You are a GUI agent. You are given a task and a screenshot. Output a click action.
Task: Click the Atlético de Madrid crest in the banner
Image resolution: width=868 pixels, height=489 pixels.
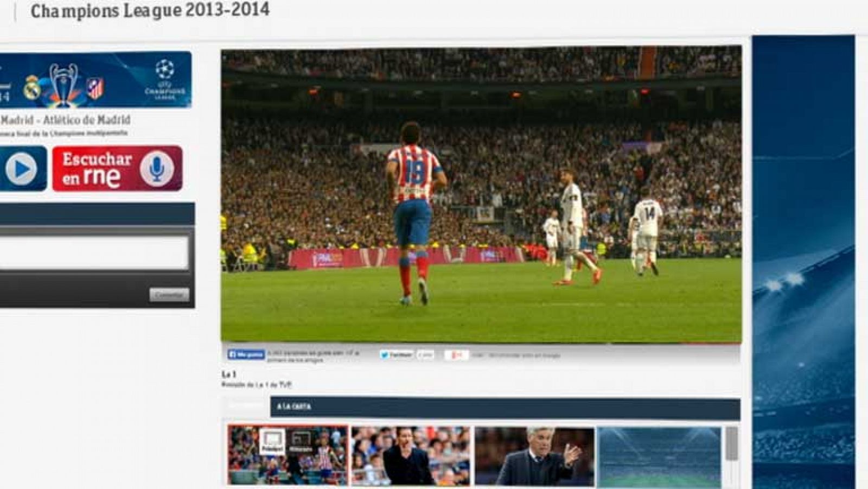95,88
